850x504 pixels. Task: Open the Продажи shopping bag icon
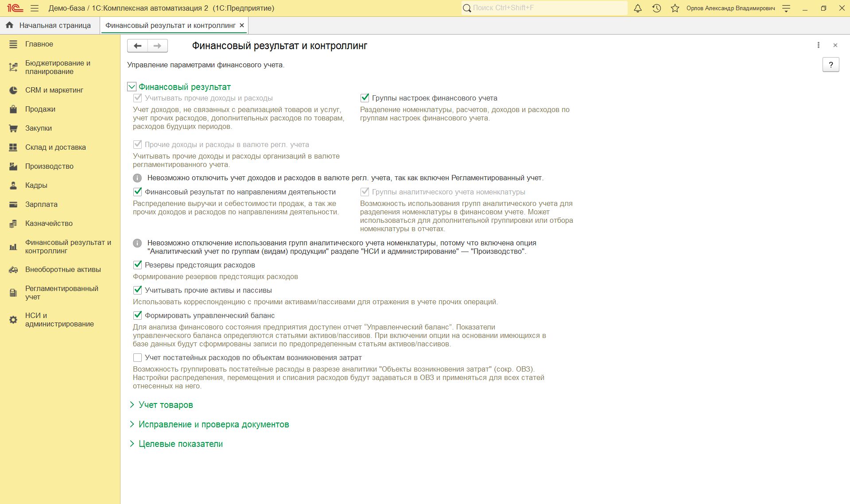[13, 109]
